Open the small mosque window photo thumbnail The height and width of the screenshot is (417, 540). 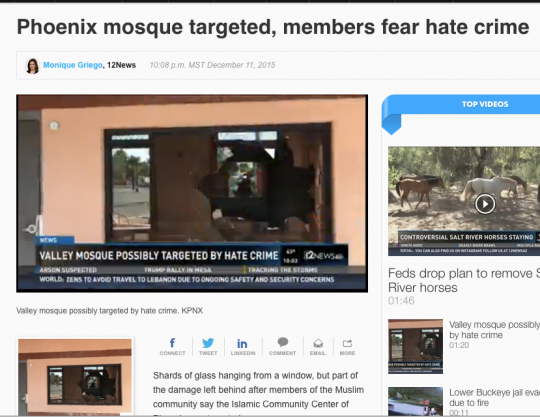75,377
